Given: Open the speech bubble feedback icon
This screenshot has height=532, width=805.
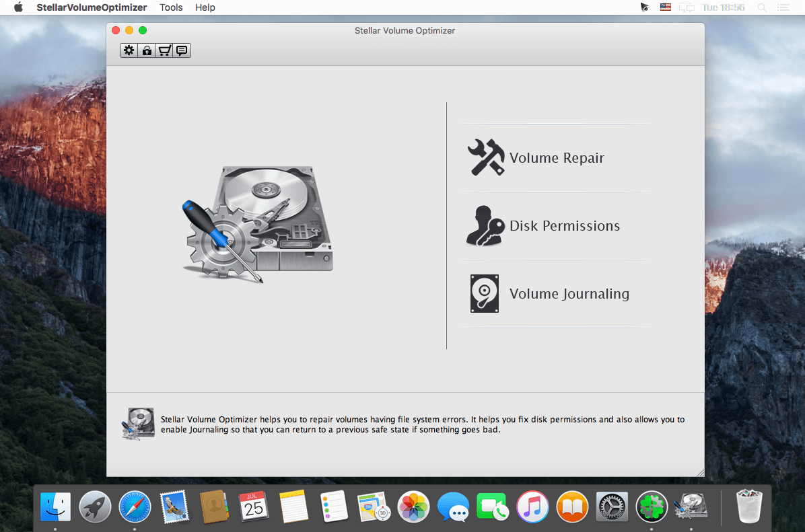Looking at the screenshot, I should (x=182, y=50).
